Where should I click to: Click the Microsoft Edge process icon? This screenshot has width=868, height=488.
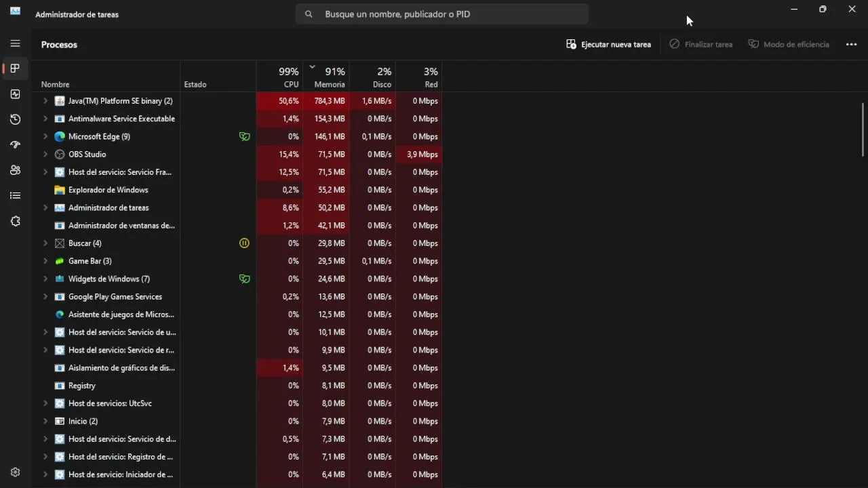coord(60,136)
